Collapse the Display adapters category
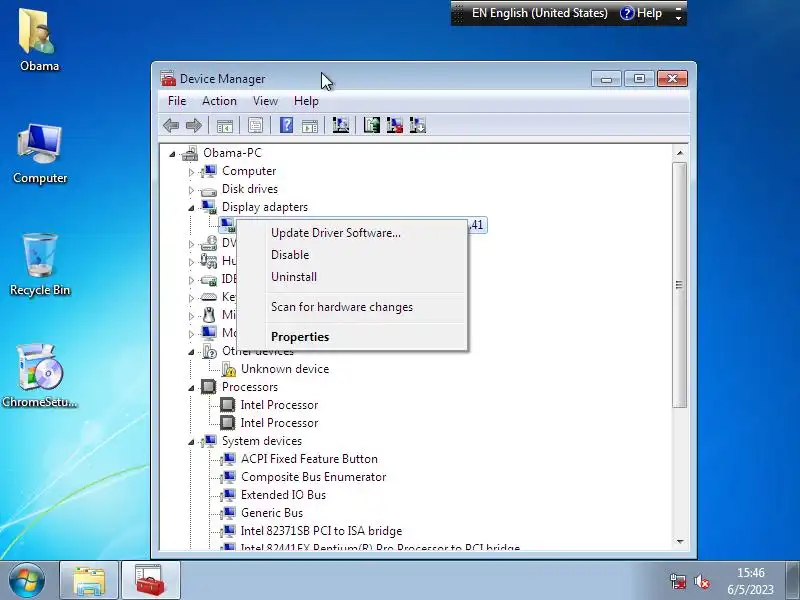This screenshot has height=600, width=800. (191, 208)
